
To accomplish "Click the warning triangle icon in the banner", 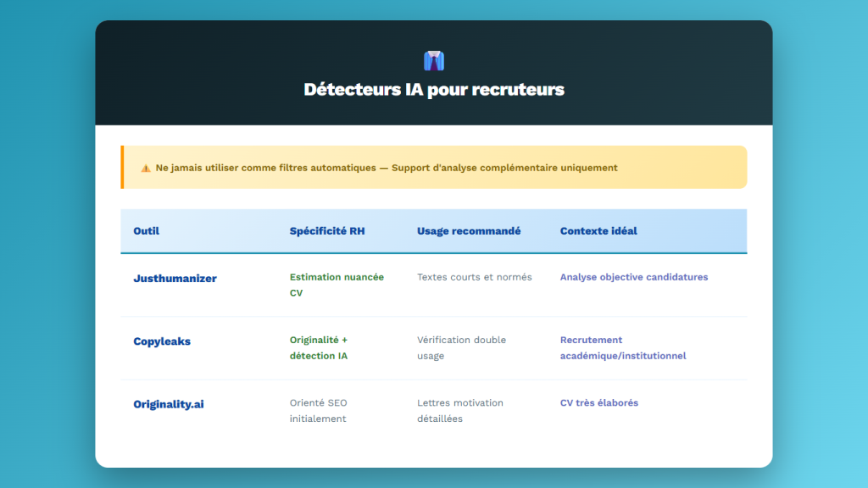I will (146, 169).
